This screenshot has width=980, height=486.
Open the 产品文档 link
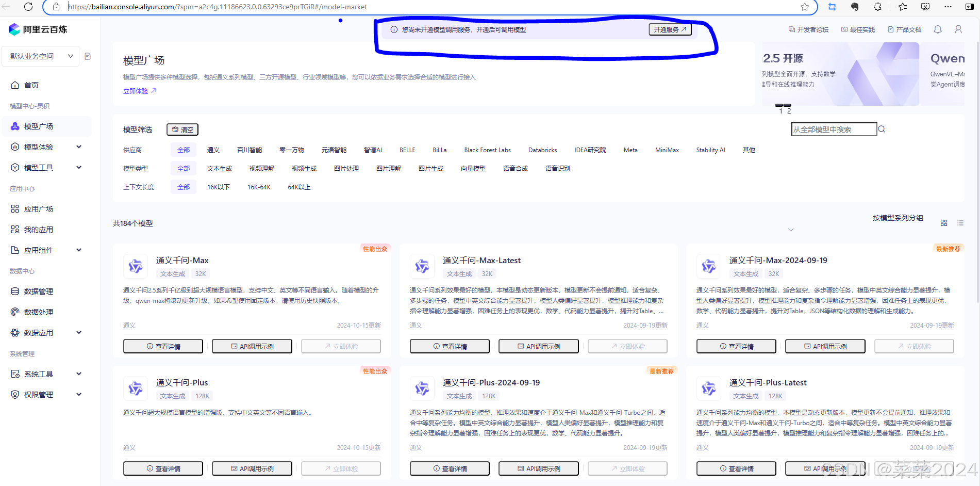[x=904, y=29]
